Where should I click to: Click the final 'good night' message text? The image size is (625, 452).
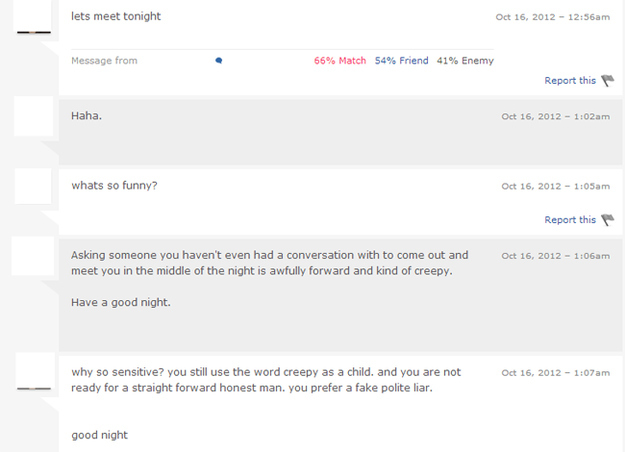[100, 435]
